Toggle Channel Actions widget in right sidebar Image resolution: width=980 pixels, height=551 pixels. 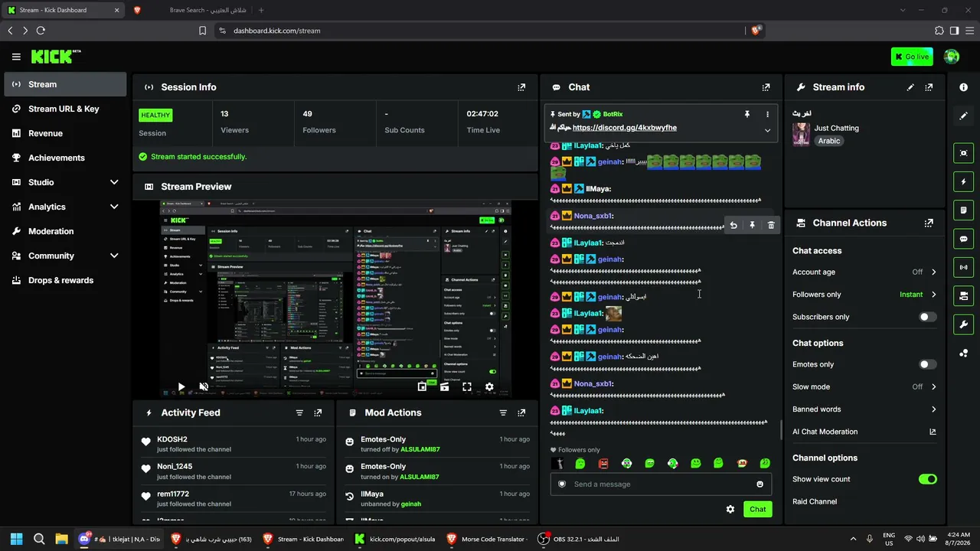pyautogui.click(x=964, y=295)
